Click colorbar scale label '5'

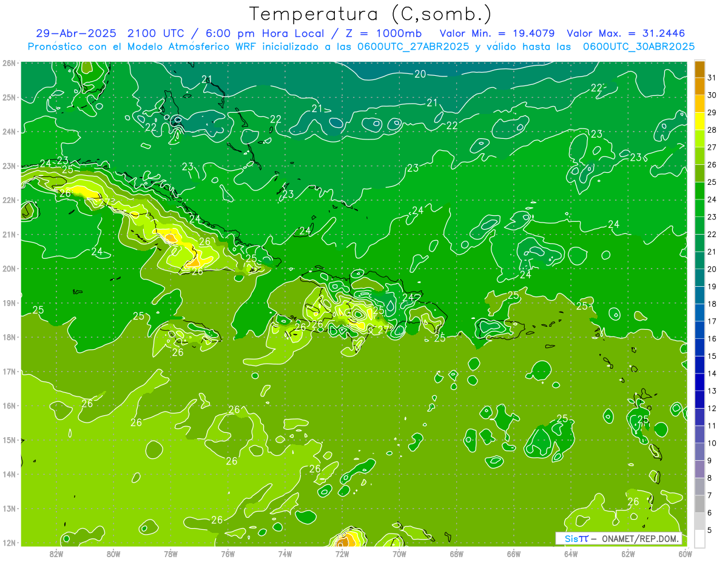coord(710,530)
